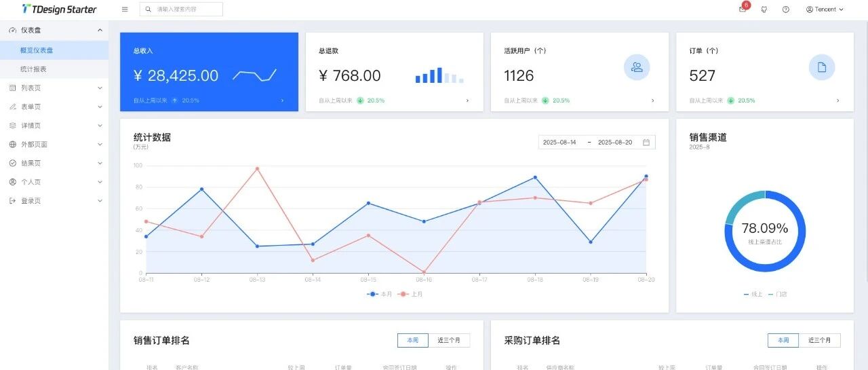Click the 总收入 blue card

click(x=209, y=72)
